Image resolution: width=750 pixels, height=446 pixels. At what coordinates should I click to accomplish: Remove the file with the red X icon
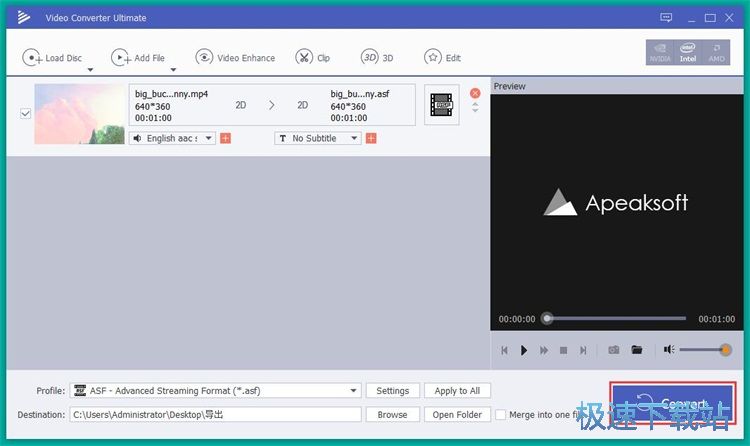tap(475, 93)
